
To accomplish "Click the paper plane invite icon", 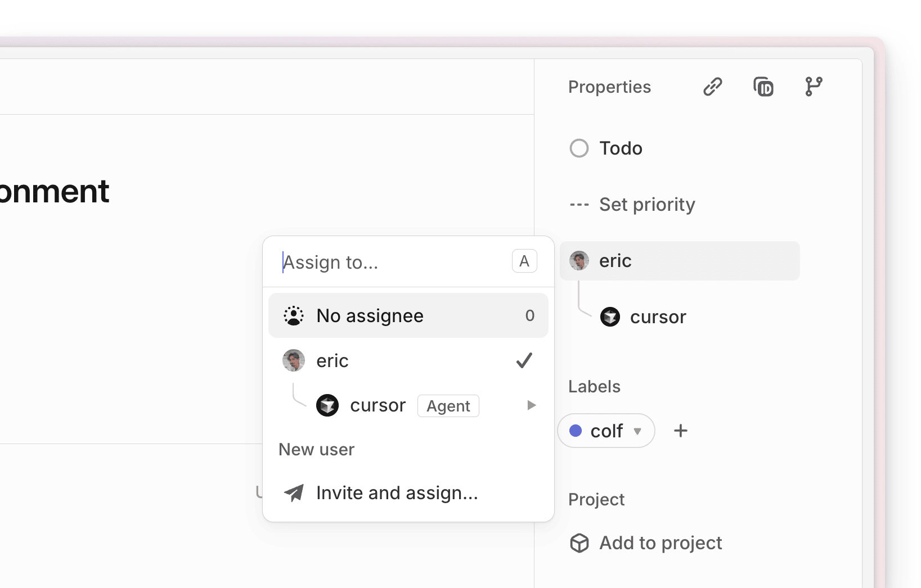I will (x=294, y=492).
